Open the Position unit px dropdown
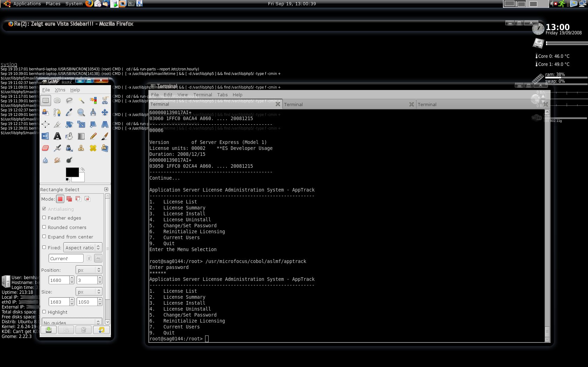Viewport: 588px width, 367px height. point(89,270)
